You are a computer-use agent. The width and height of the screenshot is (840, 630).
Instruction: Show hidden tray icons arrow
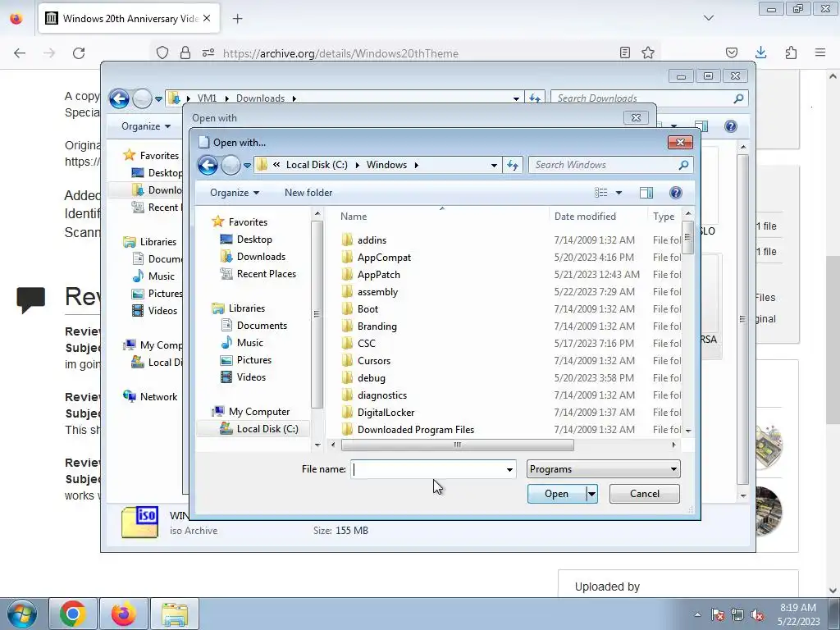point(697,614)
